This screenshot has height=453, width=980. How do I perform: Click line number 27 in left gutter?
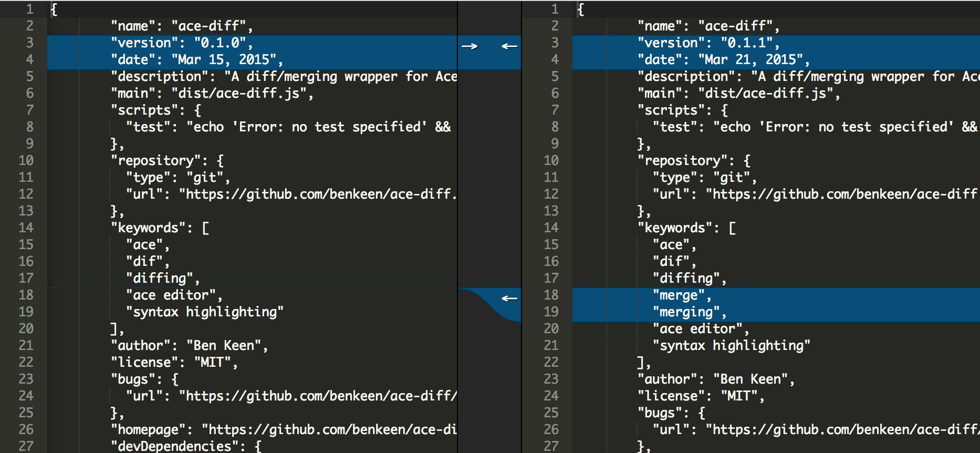tap(26, 446)
